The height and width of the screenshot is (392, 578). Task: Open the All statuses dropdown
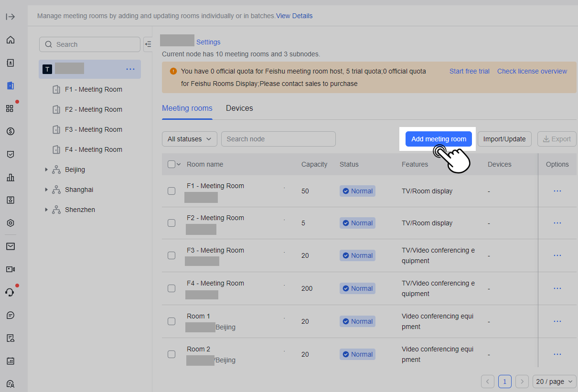(x=189, y=139)
